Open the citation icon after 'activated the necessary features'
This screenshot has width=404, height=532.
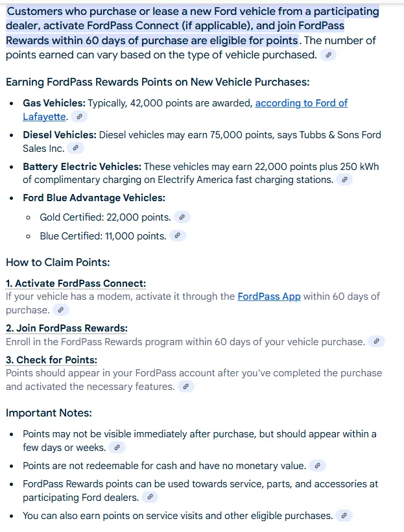click(x=186, y=387)
